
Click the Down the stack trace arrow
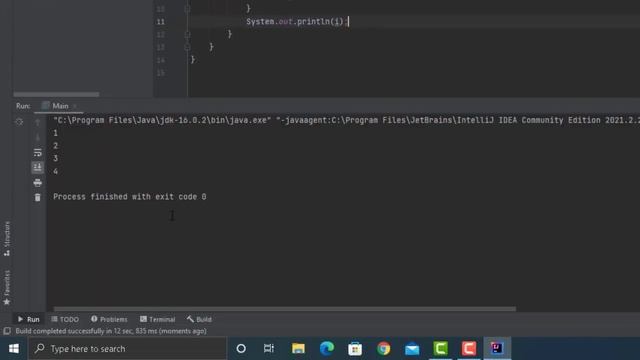point(38,137)
